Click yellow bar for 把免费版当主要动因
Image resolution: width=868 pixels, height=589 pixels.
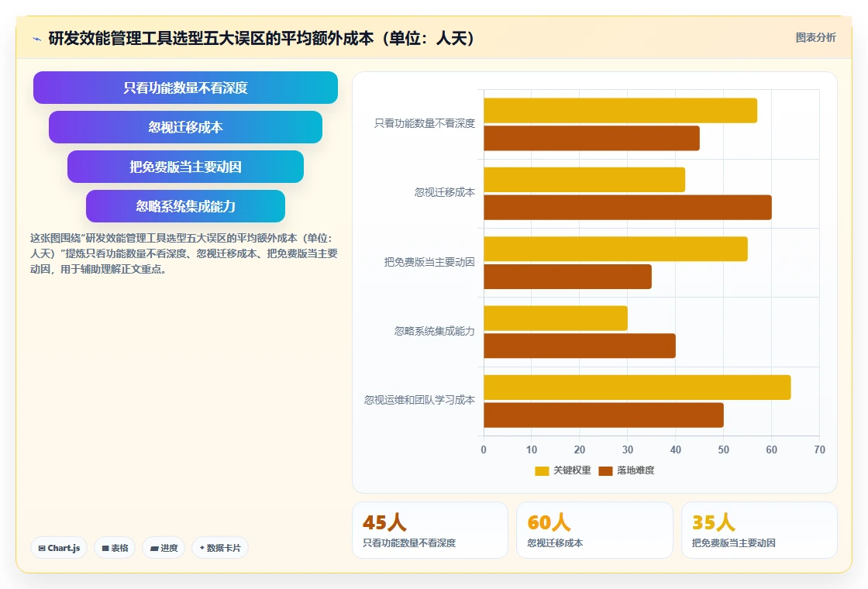[x=615, y=249]
